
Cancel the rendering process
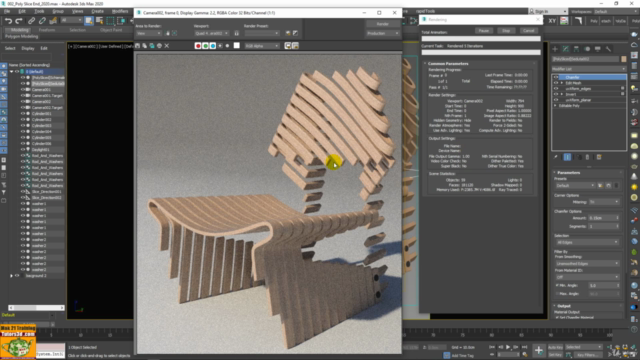pyautogui.click(x=529, y=31)
